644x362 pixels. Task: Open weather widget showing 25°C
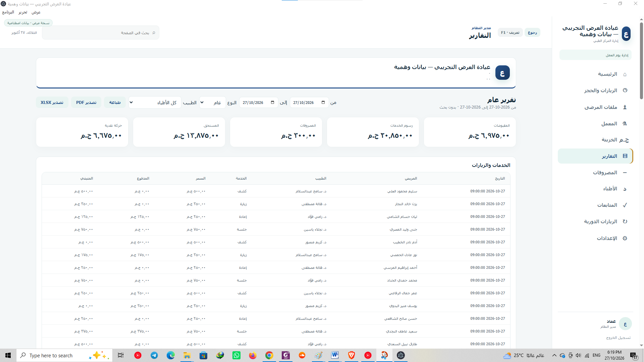point(523,355)
